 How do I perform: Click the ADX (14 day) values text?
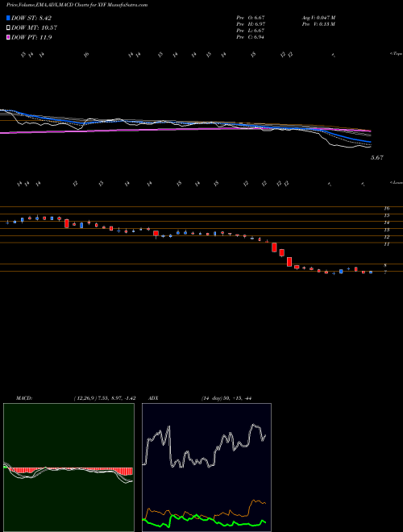(226, 398)
